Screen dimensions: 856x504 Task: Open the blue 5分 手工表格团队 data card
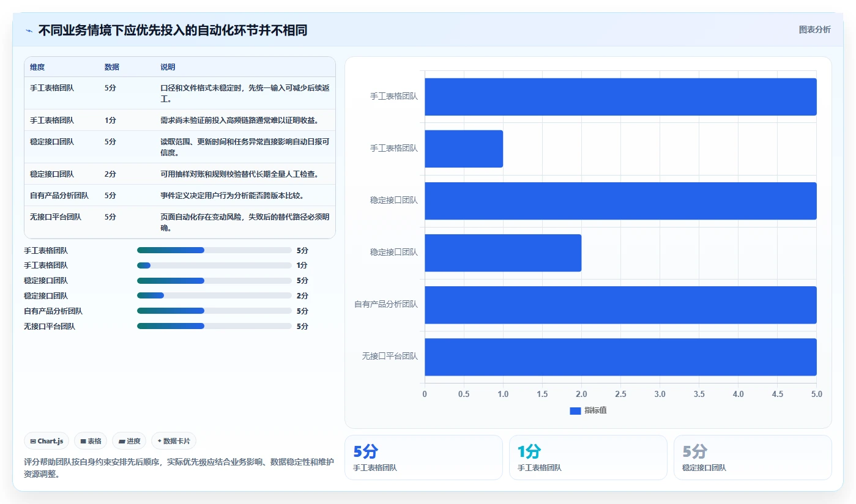pyautogui.click(x=423, y=458)
